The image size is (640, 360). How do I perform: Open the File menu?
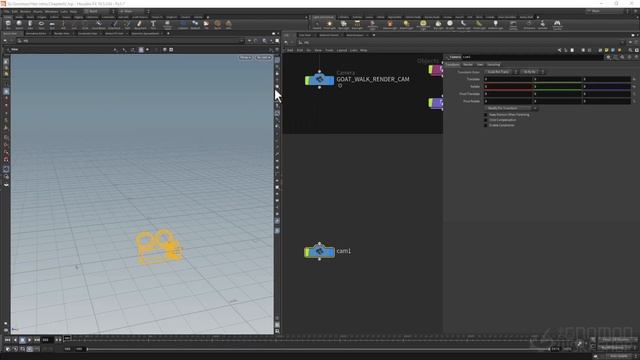pyautogui.click(x=7, y=11)
